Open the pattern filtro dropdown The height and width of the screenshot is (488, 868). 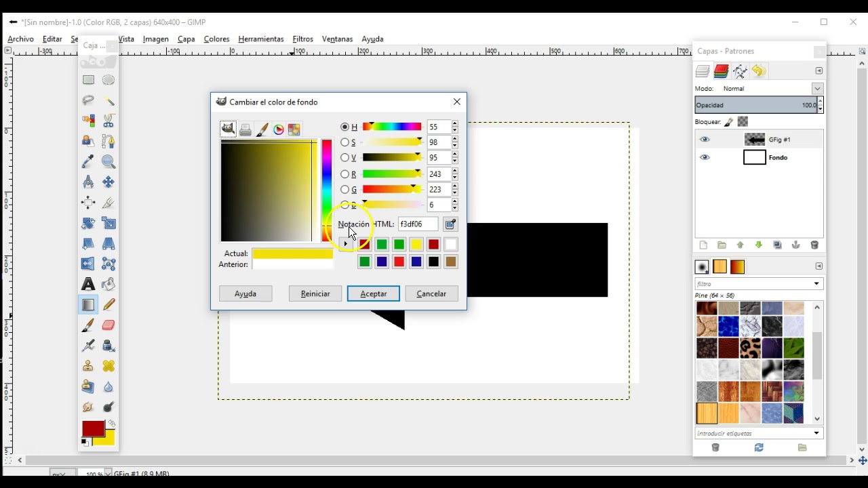point(816,284)
